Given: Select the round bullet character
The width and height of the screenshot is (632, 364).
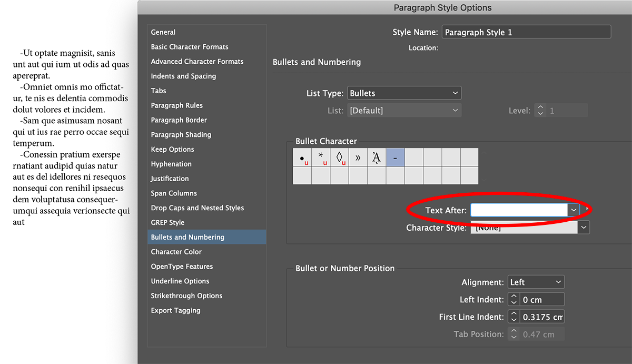Looking at the screenshot, I should coord(302,156).
